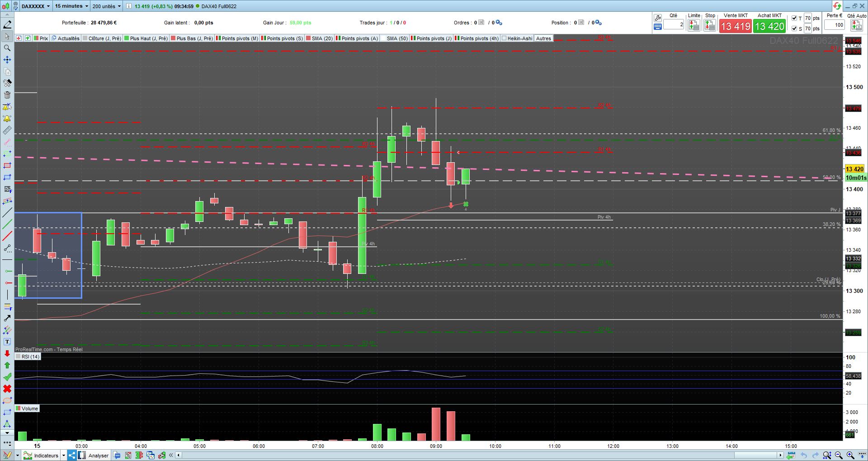Place a Stop order
Screen dimensions: 868x461
[x=710, y=25]
